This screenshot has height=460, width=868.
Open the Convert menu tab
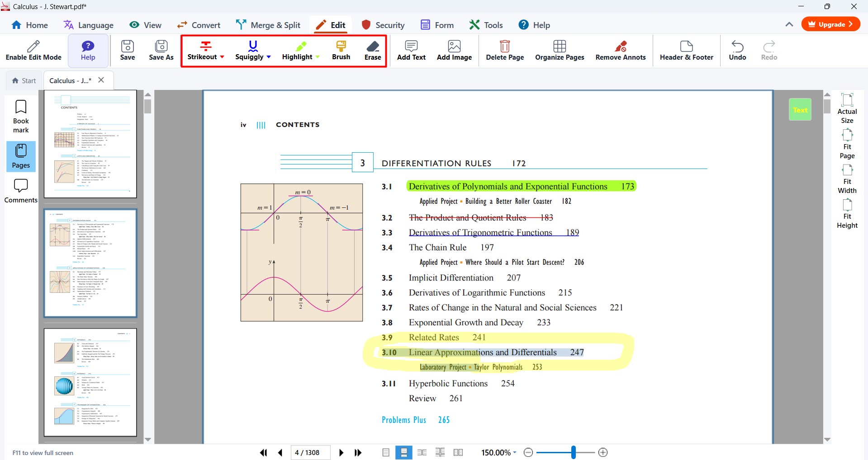tap(199, 25)
